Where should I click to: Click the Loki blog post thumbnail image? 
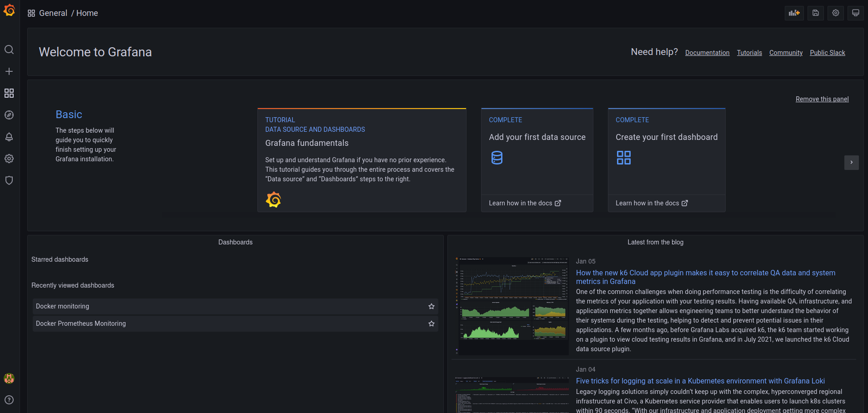click(x=511, y=394)
